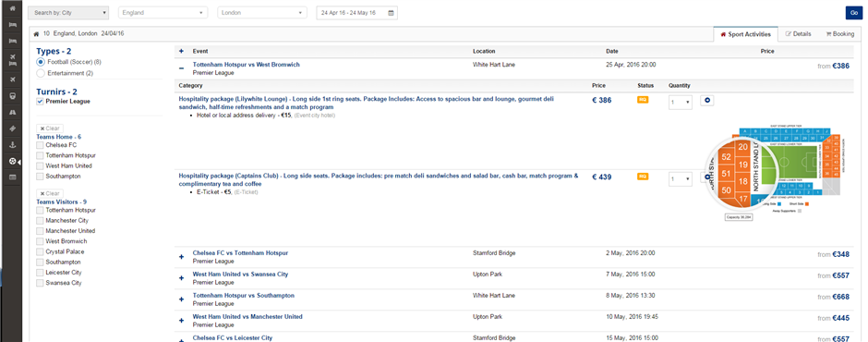The image size is (868, 342).
Task: Expand all events with header plus icon
Action: pos(181,51)
